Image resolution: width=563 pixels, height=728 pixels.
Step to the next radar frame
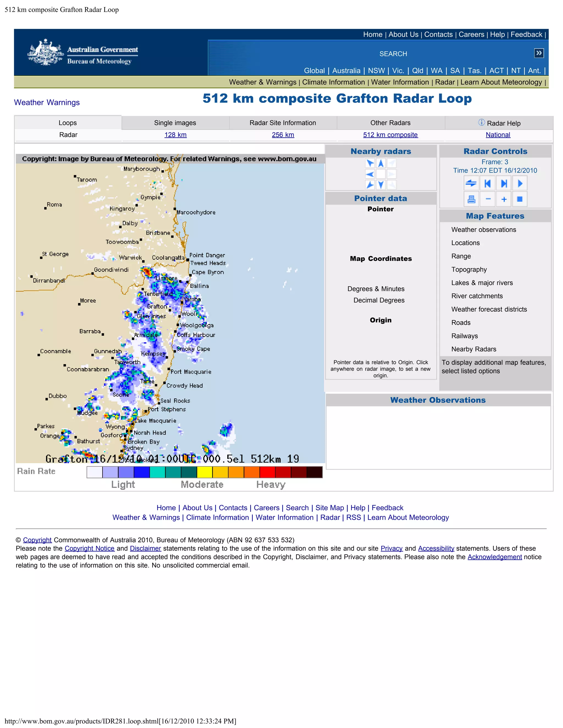[x=504, y=183]
